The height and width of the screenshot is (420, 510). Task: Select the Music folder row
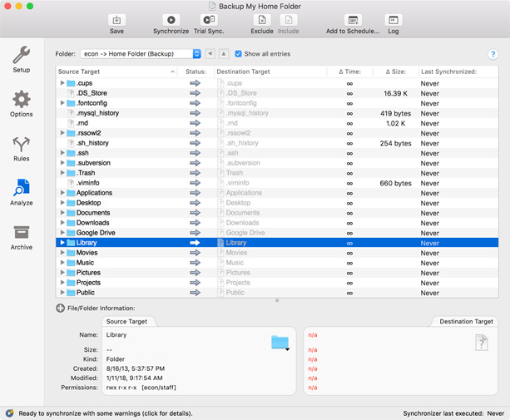coord(277,262)
